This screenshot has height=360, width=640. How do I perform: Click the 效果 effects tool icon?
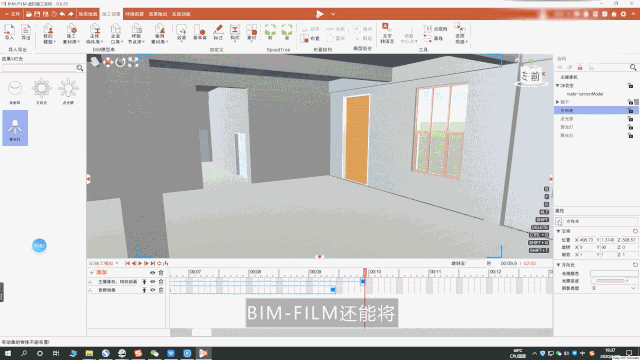181,32
